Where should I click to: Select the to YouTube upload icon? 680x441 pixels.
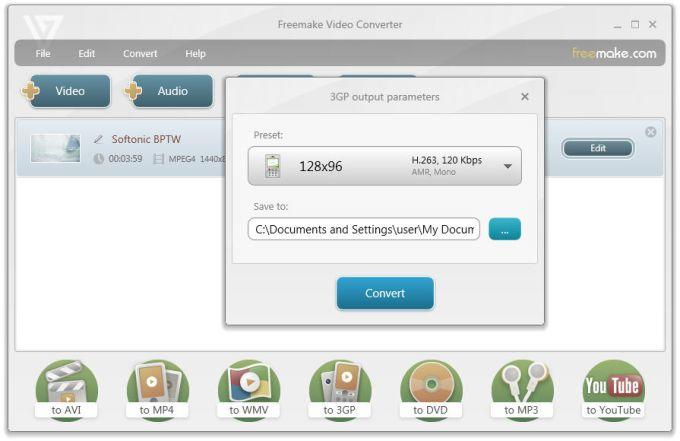click(613, 389)
